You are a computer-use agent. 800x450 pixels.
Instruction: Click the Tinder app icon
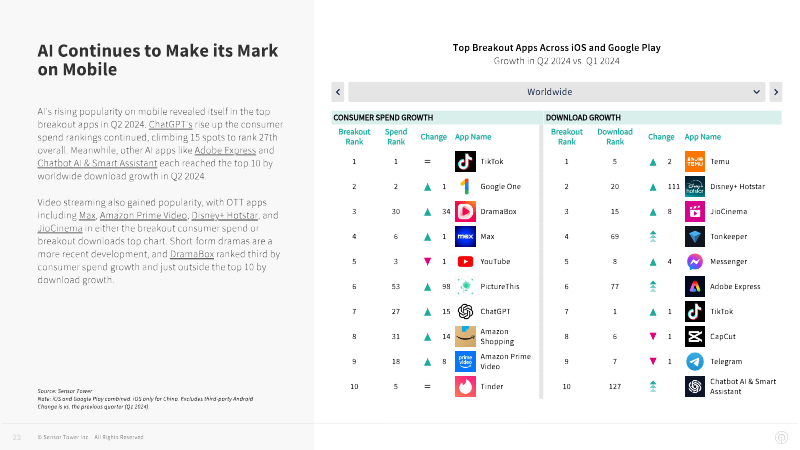coord(465,386)
